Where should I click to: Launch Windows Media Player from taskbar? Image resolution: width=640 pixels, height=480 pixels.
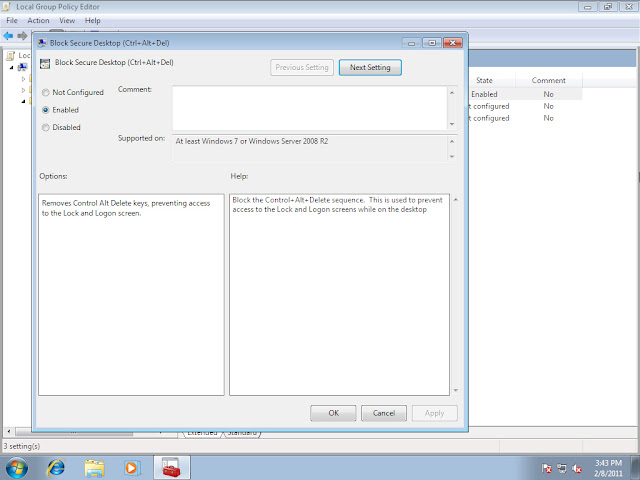coord(131,468)
